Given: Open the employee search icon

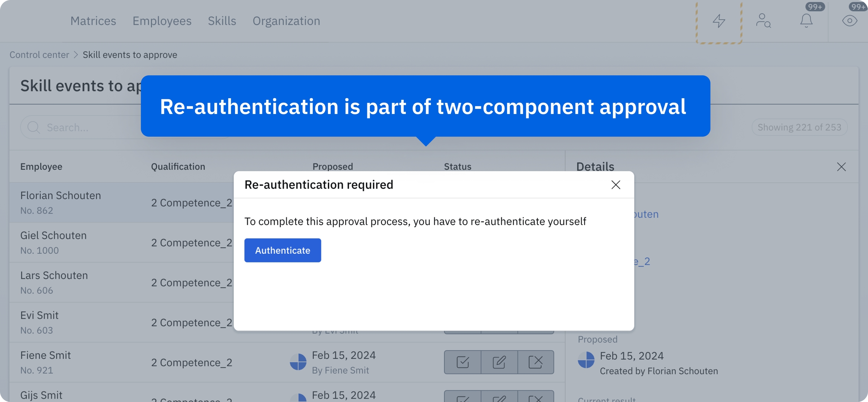Looking at the screenshot, I should coord(763,21).
